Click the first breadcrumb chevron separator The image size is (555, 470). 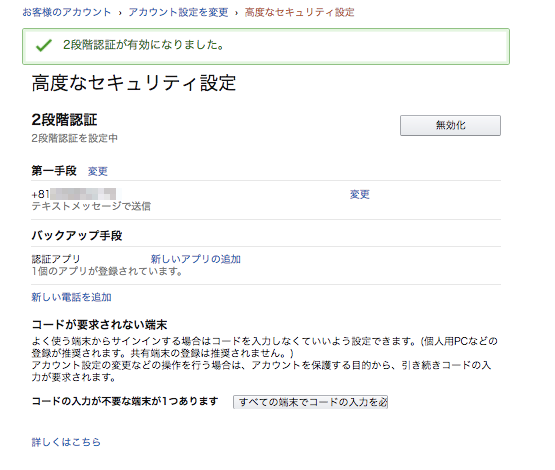[x=120, y=13]
